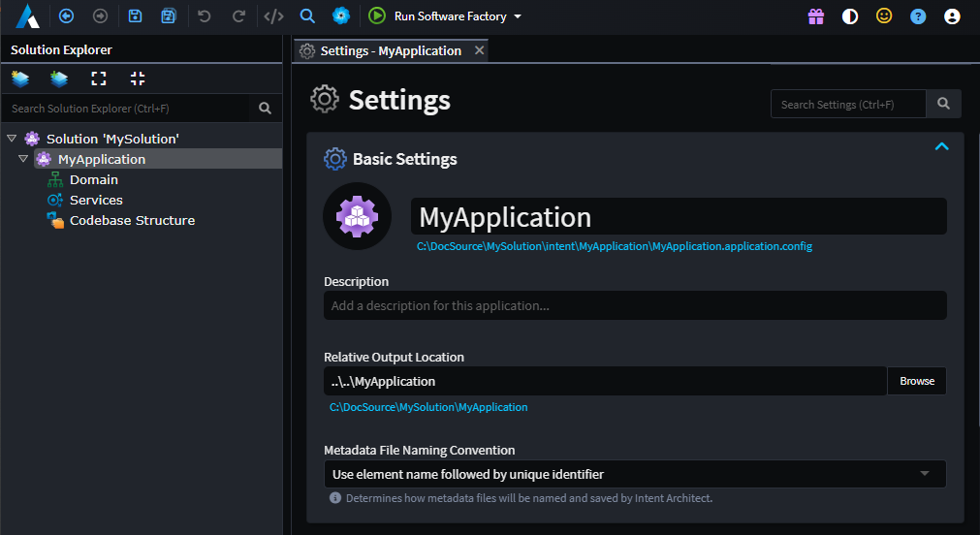This screenshot has height=535, width=980.
Task: Click the Basic Settings heading
Action: [405, 159]
